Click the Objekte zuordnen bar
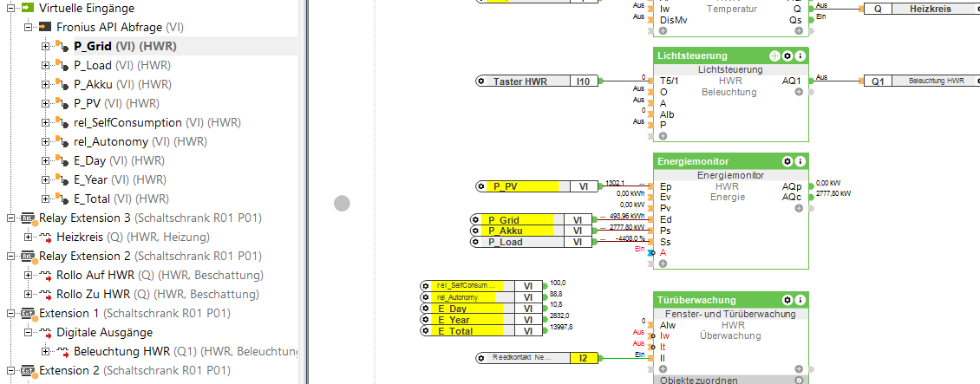The height and width of the screenshot is (384, 980). pyautogui.click(x=731, y=381)
